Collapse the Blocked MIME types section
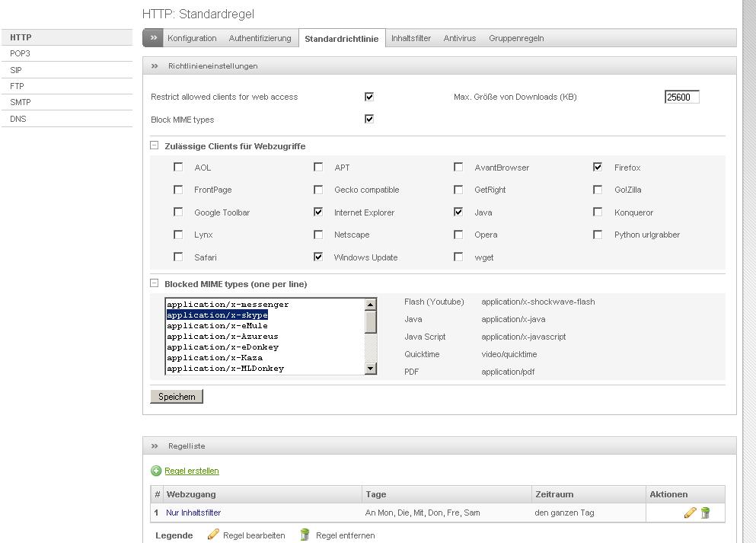 tap(155, 283)
